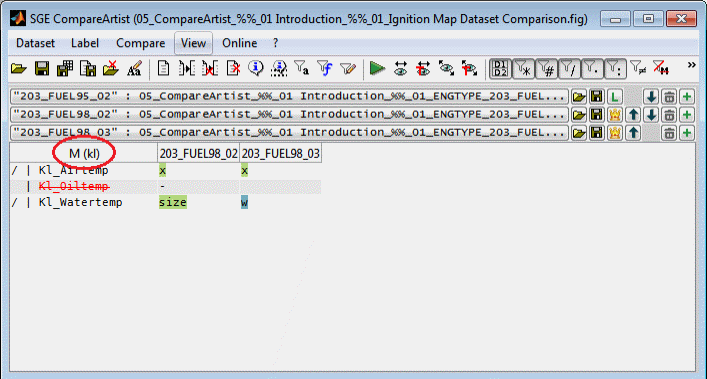707x379 pixels.
Task: Move 203_FUEL95_02 dataset down with arrow
Action: pyautogui.click(x=651, y=96)
